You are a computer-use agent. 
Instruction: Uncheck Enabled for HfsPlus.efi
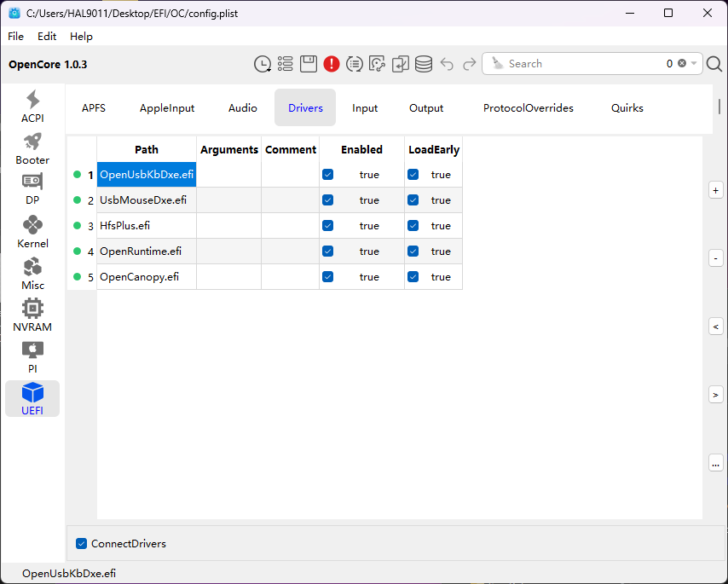[328, 226]
